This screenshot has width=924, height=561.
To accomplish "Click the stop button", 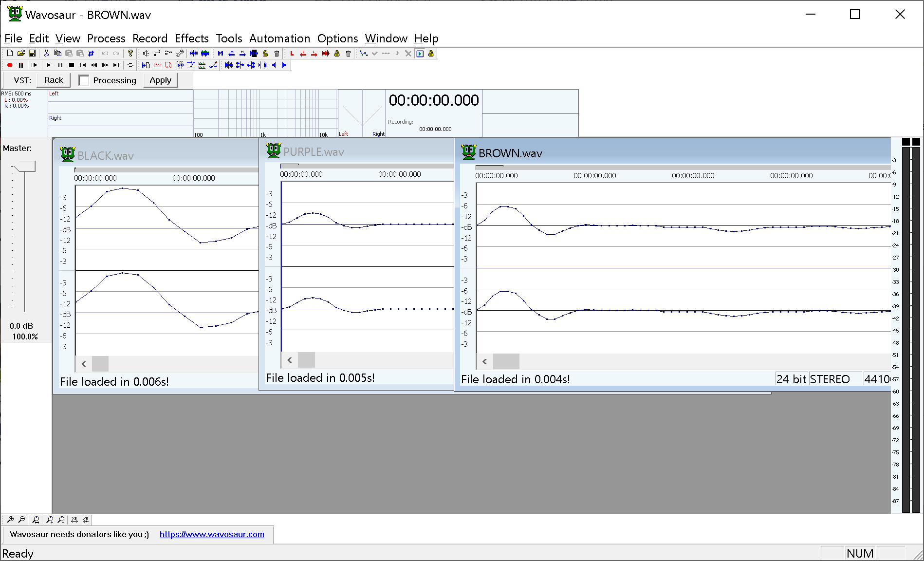I will [72, 65].
